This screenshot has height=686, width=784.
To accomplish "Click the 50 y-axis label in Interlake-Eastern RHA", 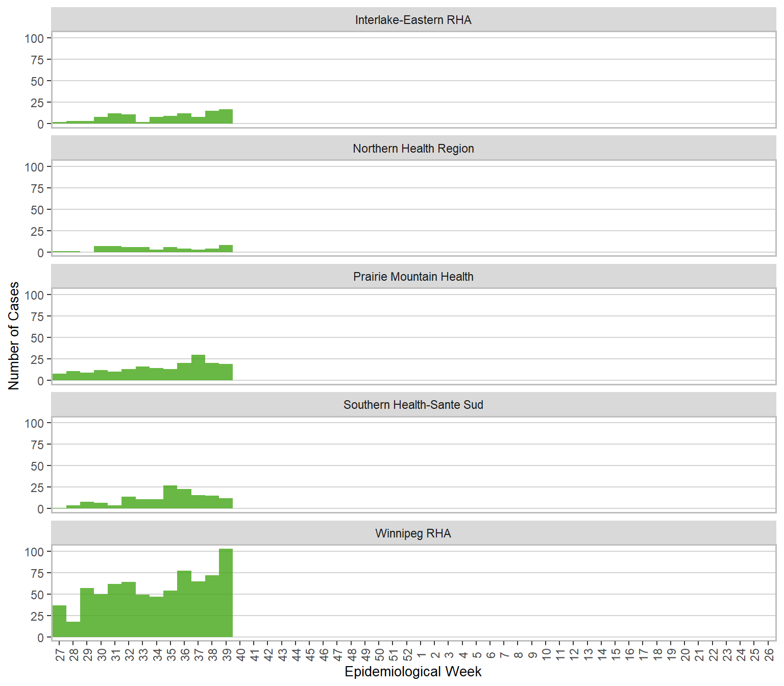I will click(37, 81).
